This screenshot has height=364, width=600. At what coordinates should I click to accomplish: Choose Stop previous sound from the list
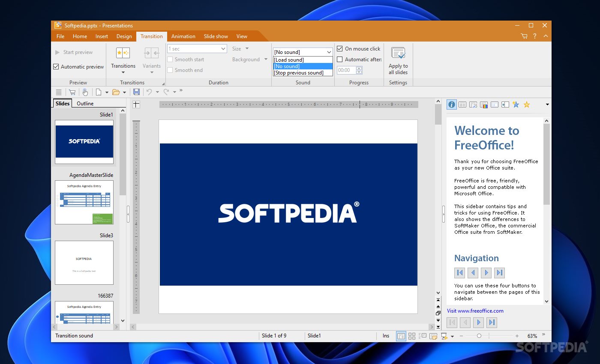coord(303,73)
